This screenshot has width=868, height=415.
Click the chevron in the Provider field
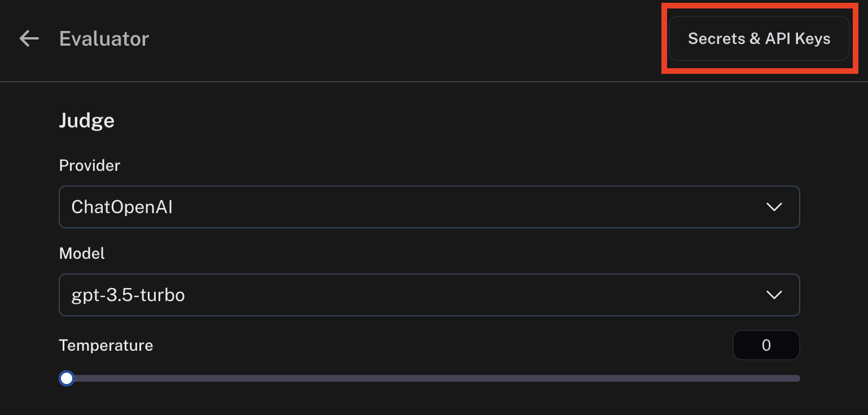pyautogui.click(x=774, y=207)
